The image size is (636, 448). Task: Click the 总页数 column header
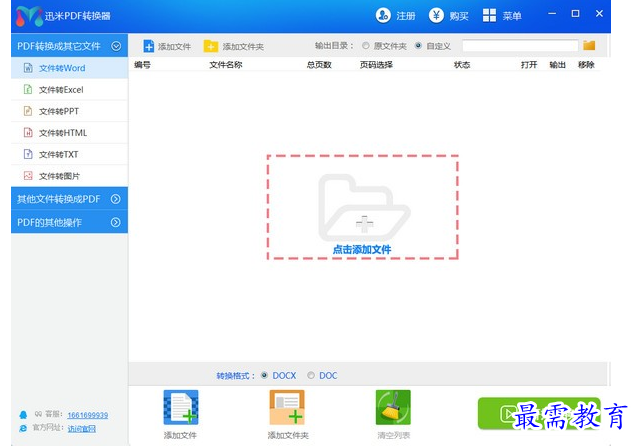coord(319,64)
